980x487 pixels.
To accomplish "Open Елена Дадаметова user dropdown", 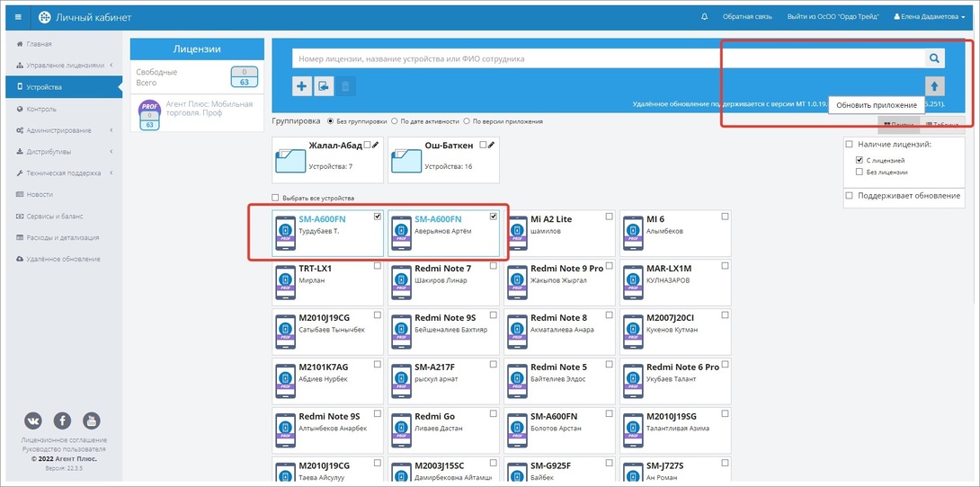I will pos(930,17).
